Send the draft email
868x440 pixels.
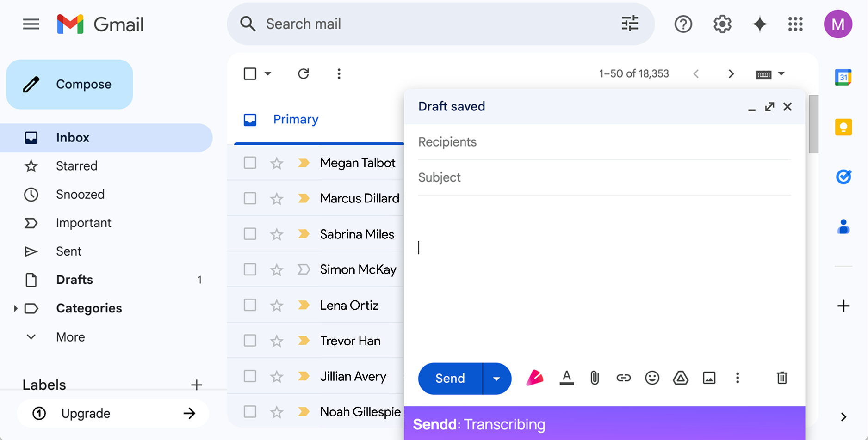pos(450,379)
